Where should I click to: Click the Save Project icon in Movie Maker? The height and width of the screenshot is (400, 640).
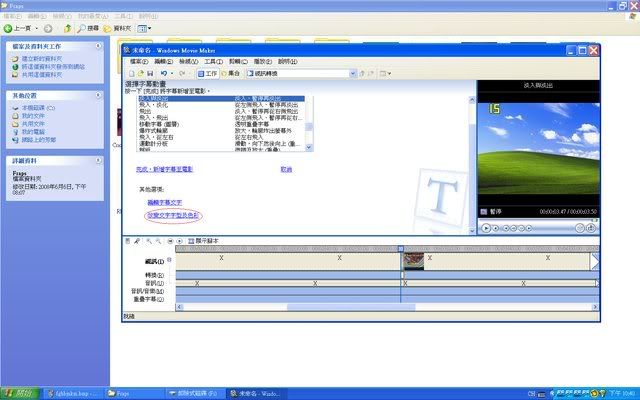[149, 73]
